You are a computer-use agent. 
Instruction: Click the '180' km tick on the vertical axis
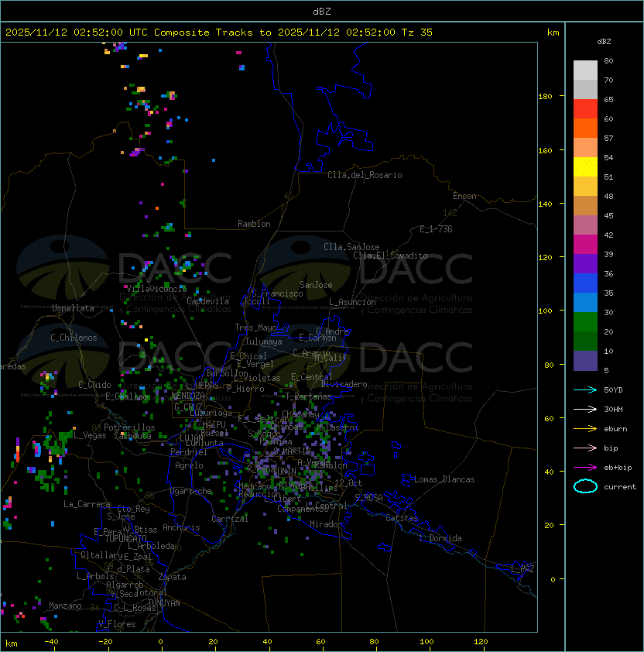tap(545, 97)
